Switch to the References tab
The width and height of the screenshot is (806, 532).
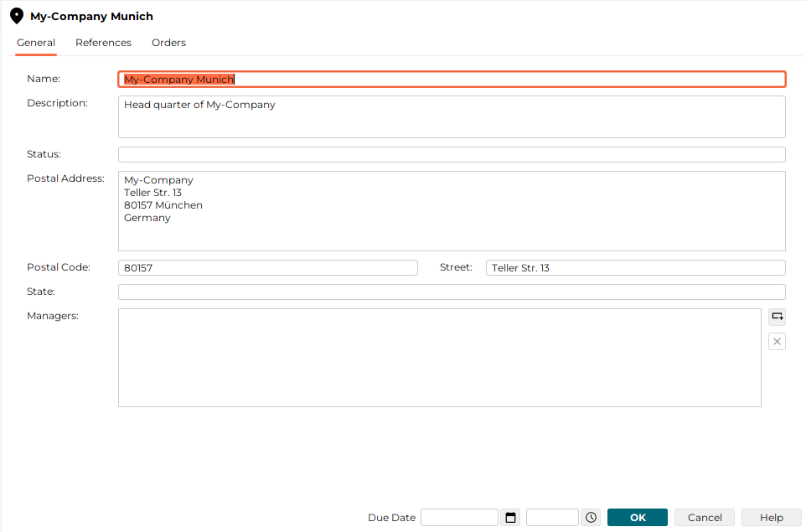coord(103,43)
